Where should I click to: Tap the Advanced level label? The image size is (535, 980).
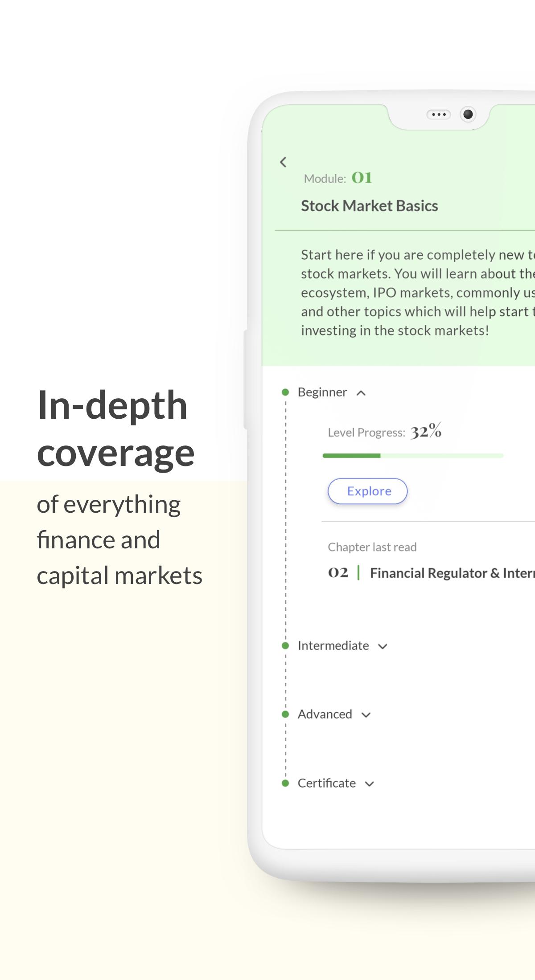pos(325,714)
